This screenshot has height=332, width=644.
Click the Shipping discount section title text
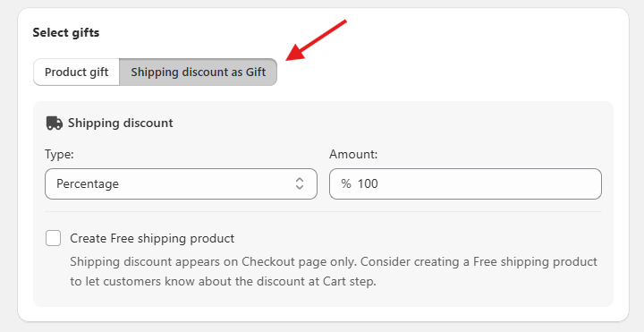tap(121, 123)
